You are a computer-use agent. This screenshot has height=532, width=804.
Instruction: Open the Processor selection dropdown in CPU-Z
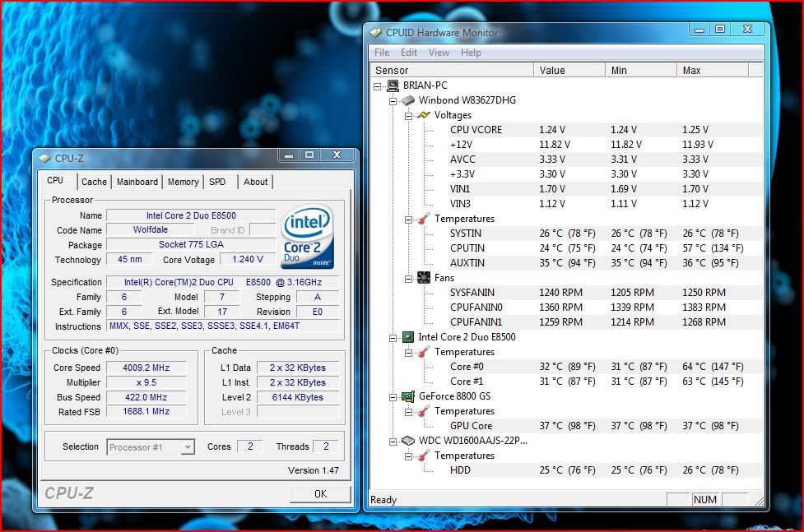(x=188, y=447)
